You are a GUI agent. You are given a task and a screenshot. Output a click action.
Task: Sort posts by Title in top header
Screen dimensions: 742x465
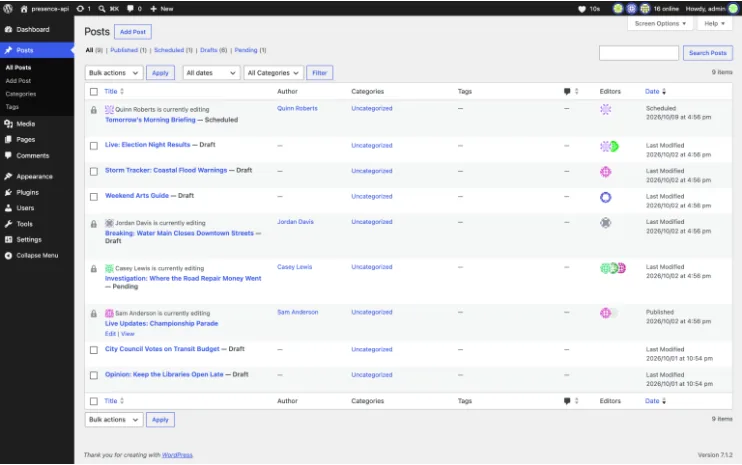114,91
